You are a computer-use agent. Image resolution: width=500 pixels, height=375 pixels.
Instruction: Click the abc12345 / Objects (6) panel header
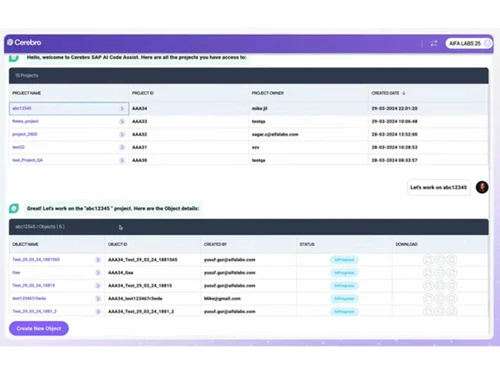tap(249, 227)
